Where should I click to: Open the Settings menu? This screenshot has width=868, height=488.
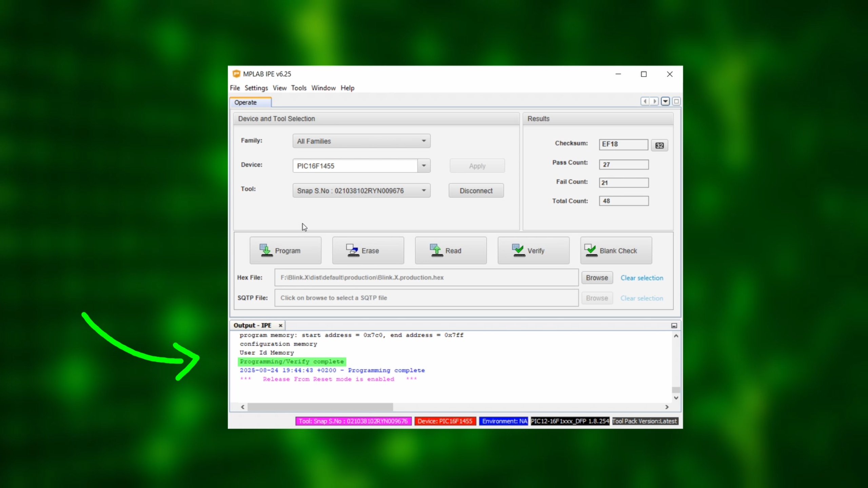click(256, 88)
